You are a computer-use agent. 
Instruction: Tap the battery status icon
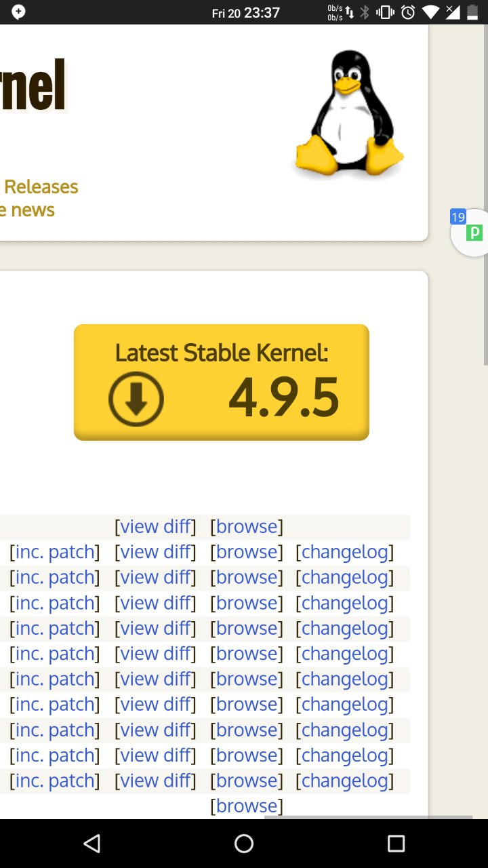pyautogui.click(x=472, y=12)
